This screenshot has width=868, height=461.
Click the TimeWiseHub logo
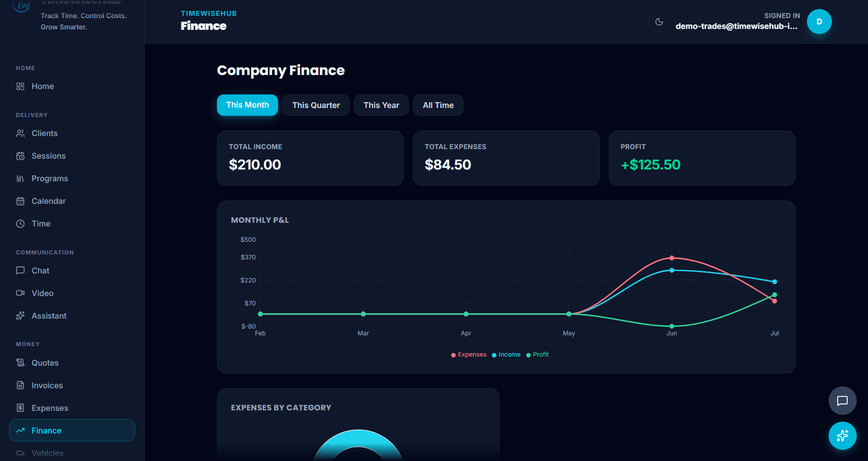click(x=21, y=6)
